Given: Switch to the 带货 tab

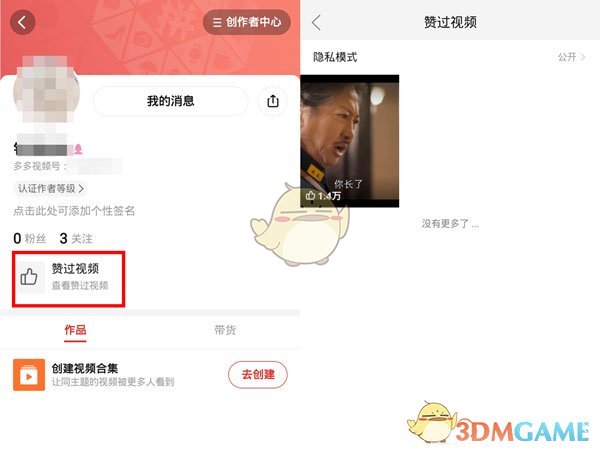Looking at the screenshot, I should (x=225, y=330).
